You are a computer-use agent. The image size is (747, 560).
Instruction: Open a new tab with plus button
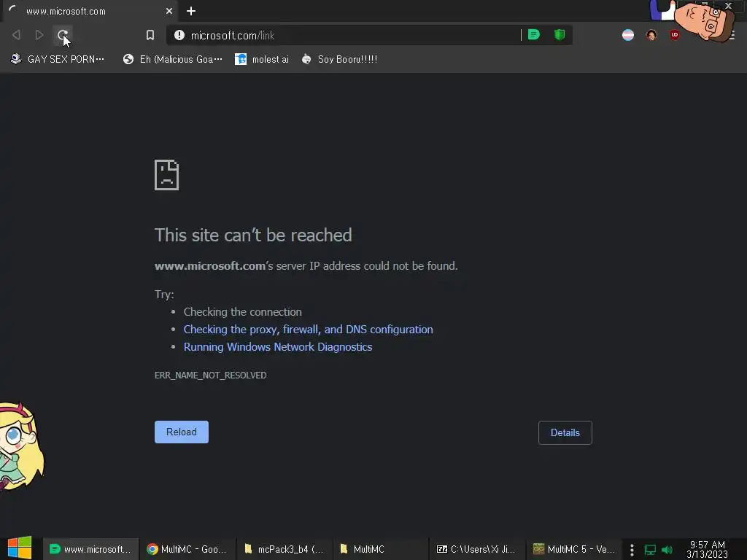click(x=191, y=11)
